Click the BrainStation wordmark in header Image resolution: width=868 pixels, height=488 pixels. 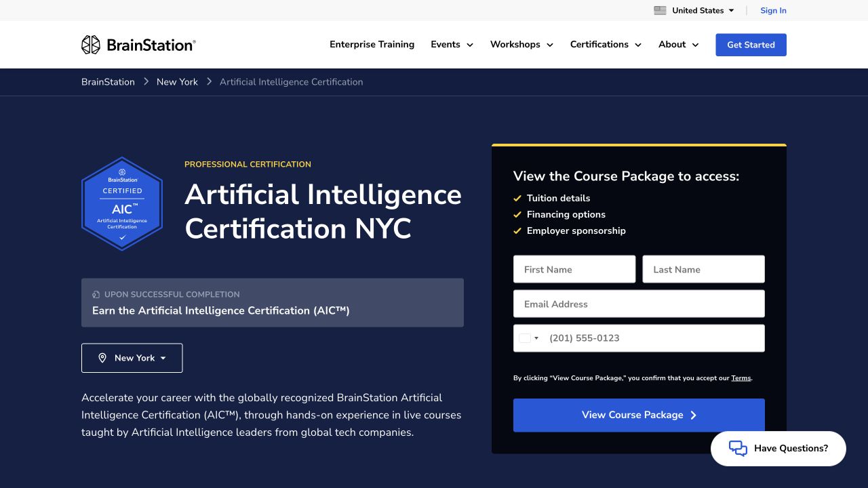coord(151,45)
